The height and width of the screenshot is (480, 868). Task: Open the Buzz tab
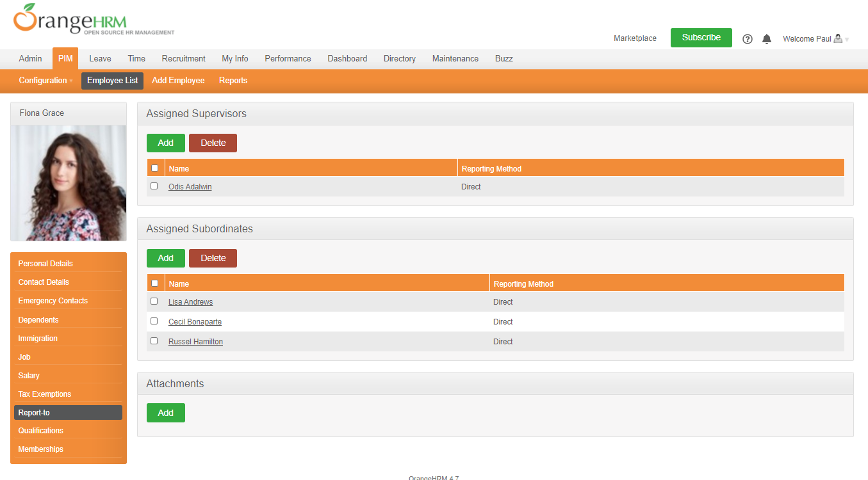tap(504, 58)
